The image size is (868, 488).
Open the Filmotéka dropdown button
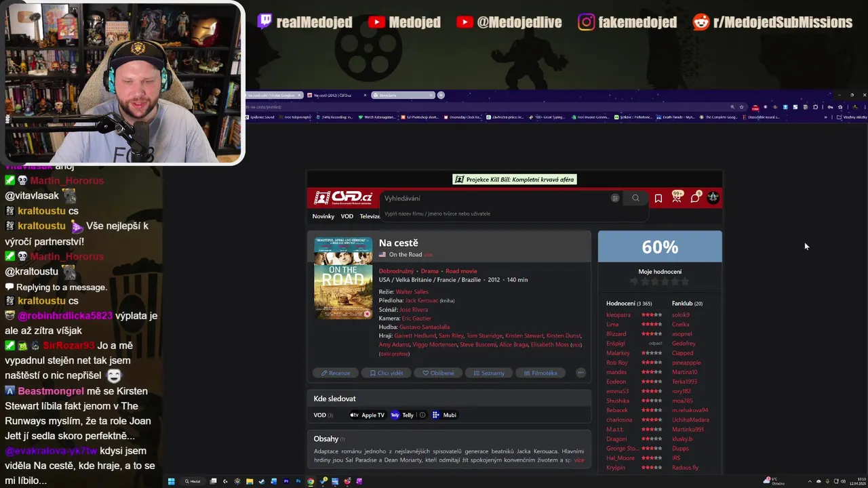click(540, 373)
